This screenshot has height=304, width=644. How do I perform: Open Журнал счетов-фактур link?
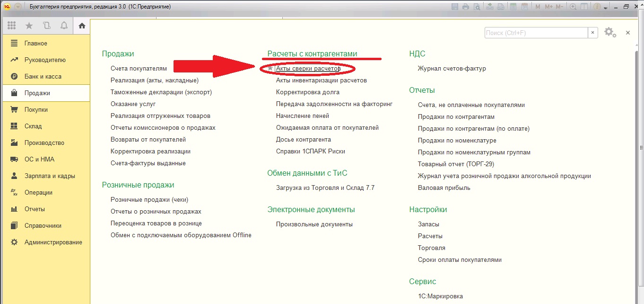[x=452, y=69]
